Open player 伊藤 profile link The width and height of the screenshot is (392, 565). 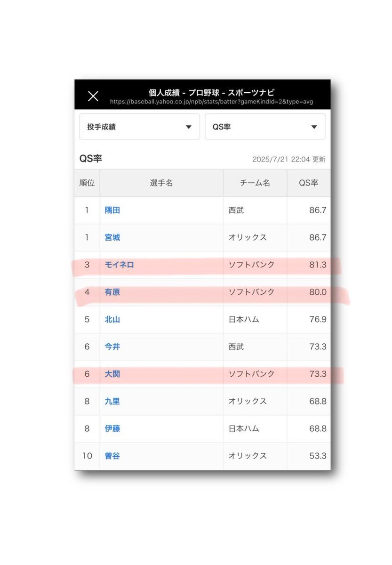[x=112, y=428]
